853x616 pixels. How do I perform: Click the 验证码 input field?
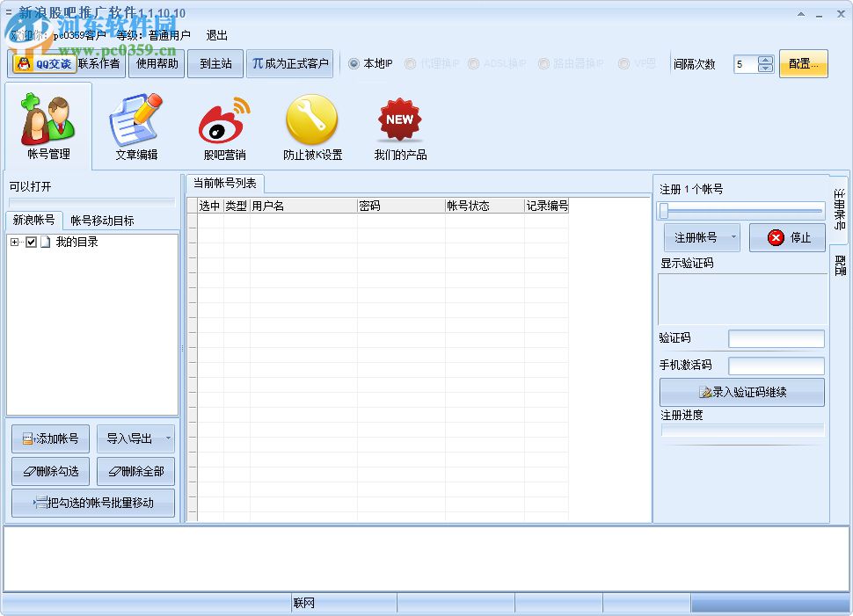pyautogui.click(x=776, y=338)
